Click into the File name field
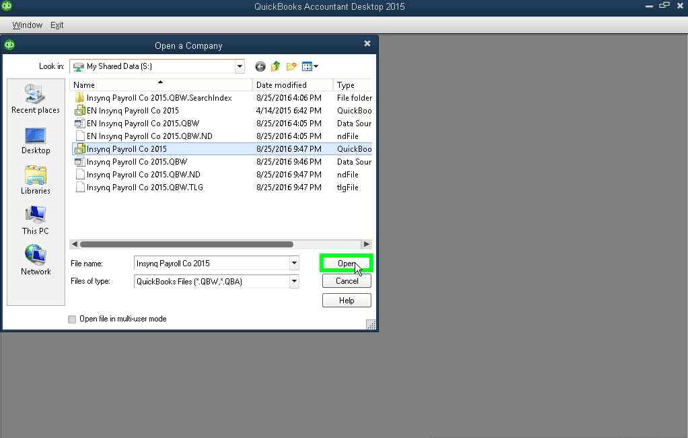This screenshot has height=438, width=688. click(x=211, y=263)
